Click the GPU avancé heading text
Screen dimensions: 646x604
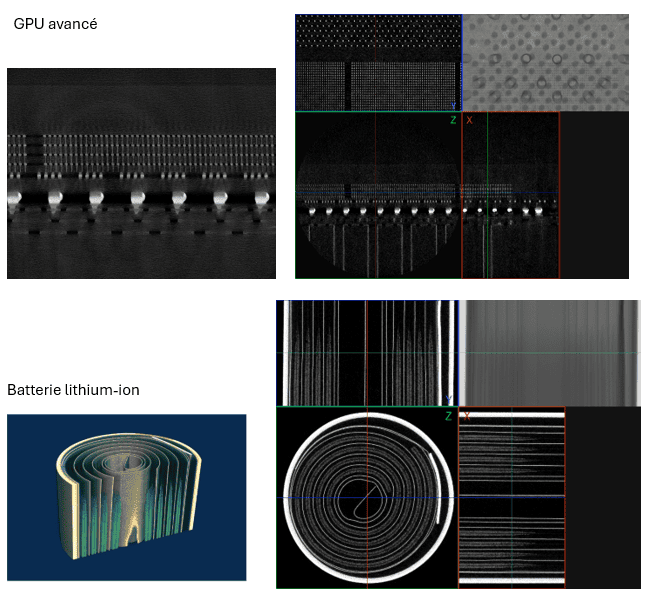click(x=55, y=24)
